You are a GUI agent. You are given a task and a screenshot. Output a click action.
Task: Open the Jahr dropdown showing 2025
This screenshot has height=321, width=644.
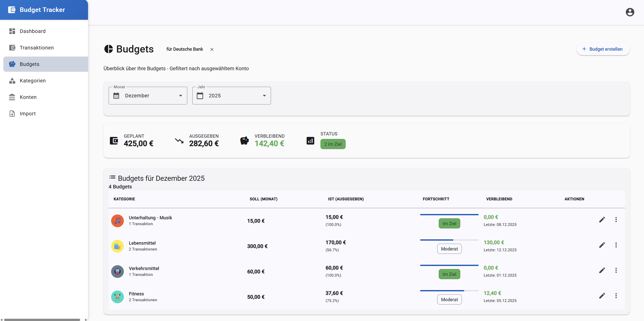tap(232, 96)
